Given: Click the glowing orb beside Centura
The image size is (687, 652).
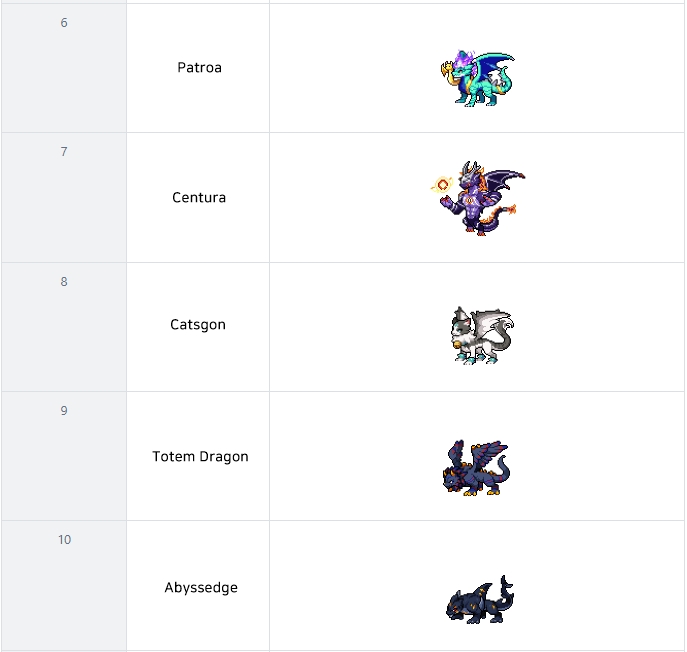Looking at the screenshot, I should [442, 184].
